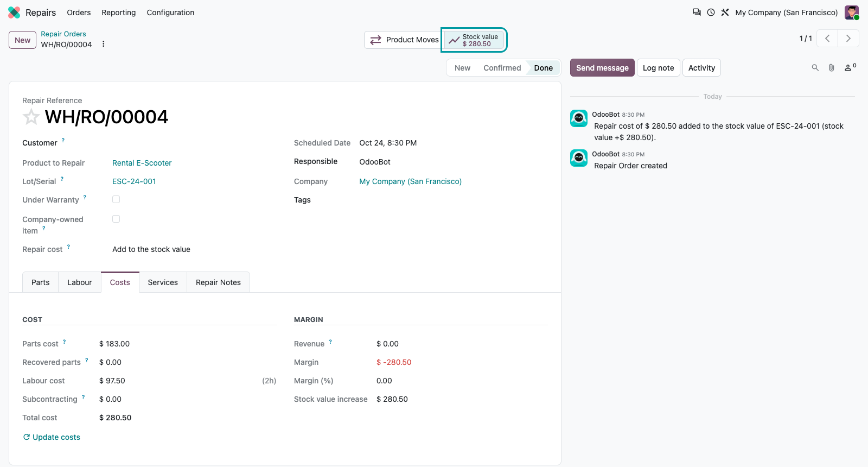Click the Activity button
Viewport: 868px width, 467px height.
(701, 68)
